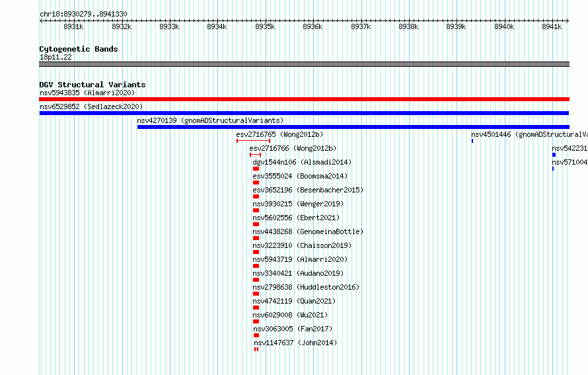The width and height of the screenshot is (588, 375).
Task: Click the nsv5943719 (Almarri2020) label
Action: [300, 259]
